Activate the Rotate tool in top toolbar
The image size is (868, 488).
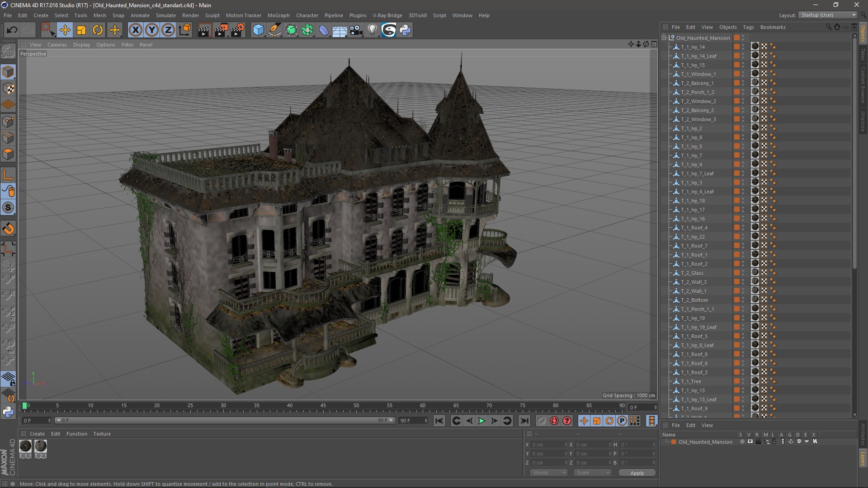(x=98, y=30)
